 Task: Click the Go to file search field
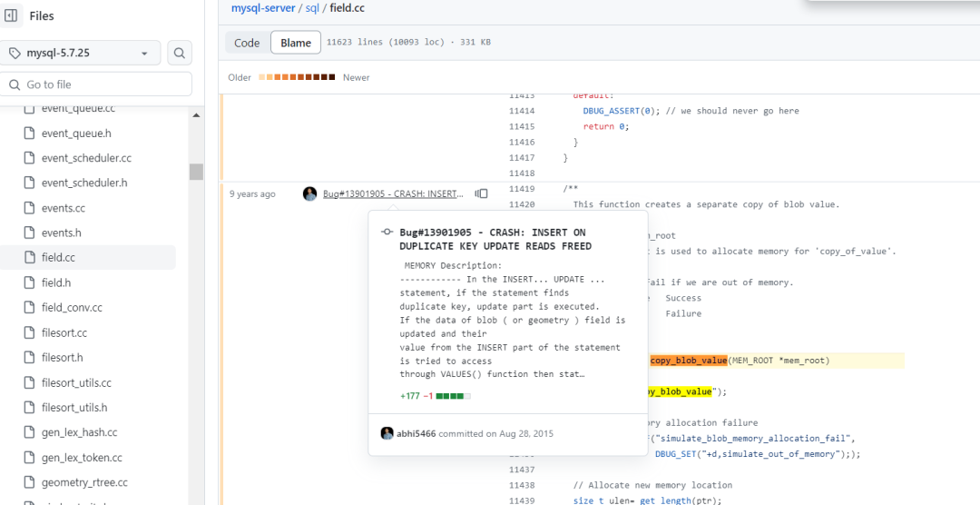click(95, 84)
